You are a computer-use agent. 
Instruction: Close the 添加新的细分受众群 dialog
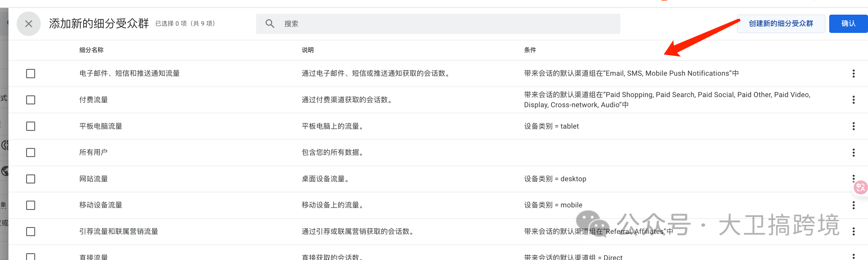(29, 24)
